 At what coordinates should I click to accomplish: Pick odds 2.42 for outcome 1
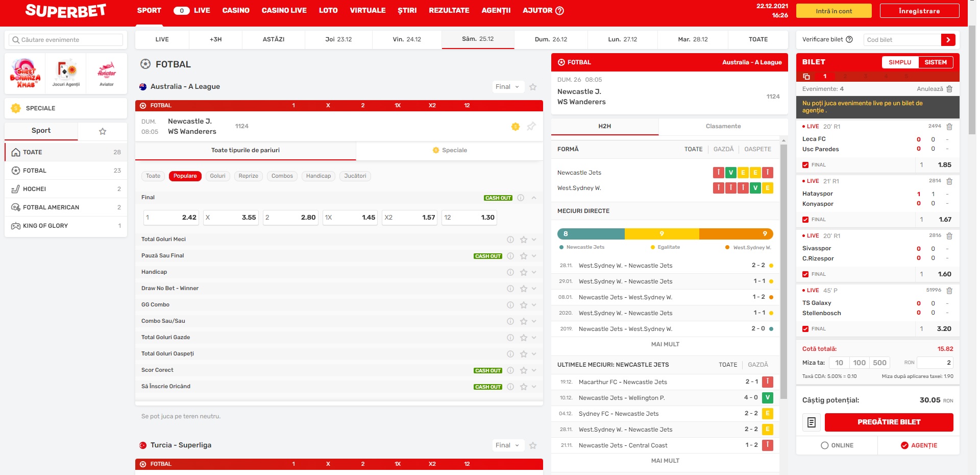(171, 218)
